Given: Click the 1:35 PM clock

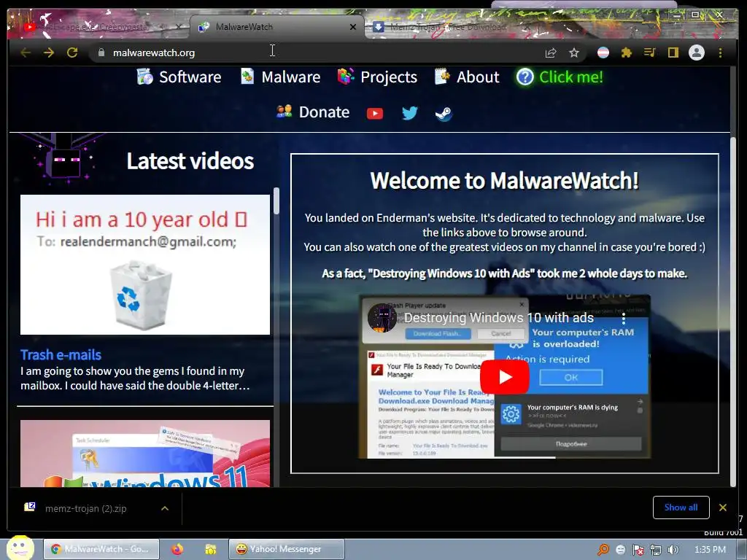Looking at the screenshot, I should click(710, 550).
